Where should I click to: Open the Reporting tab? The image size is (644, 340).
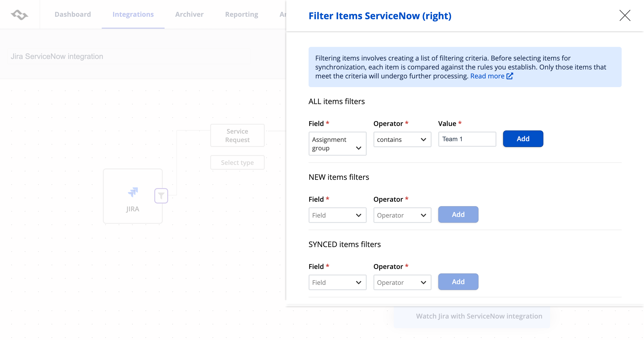click(241, 14)
